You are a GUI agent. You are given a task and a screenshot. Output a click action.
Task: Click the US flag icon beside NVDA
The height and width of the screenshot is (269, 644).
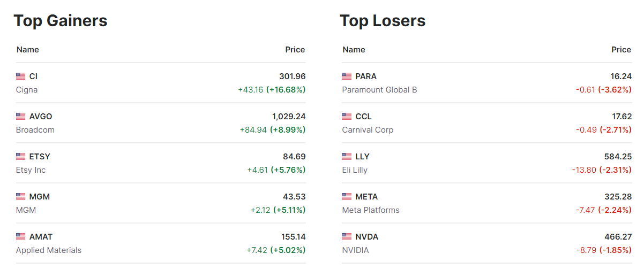tap(347, 237)
